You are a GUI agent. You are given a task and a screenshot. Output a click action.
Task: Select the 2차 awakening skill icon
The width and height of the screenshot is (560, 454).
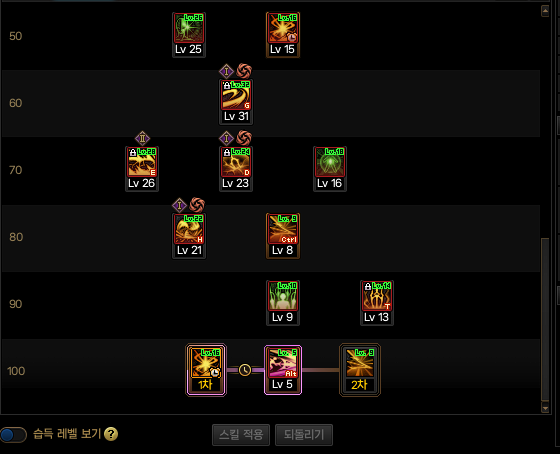[360, 370]
